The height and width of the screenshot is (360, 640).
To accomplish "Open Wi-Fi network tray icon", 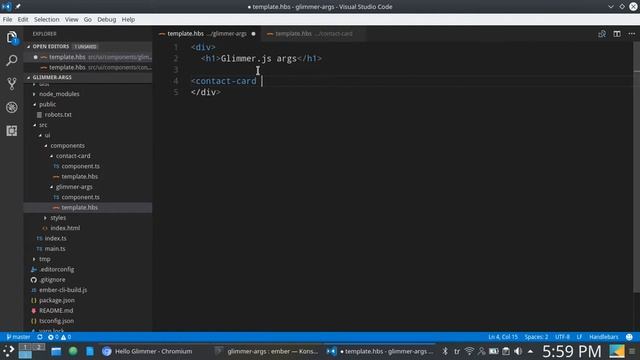I will (x=469, y=351).
